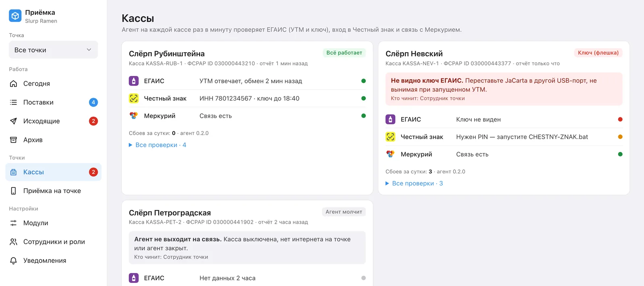
Task: Click the archive box icon
Action: 13,140
